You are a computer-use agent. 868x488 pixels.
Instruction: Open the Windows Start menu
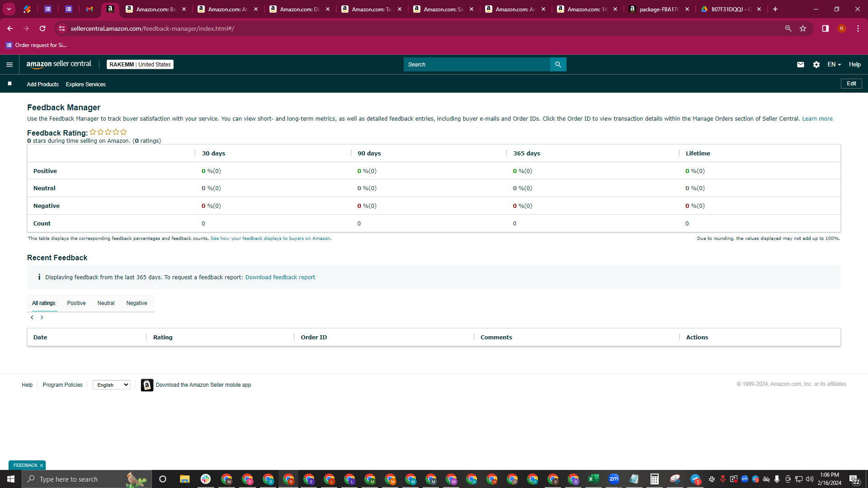(11, 479)
